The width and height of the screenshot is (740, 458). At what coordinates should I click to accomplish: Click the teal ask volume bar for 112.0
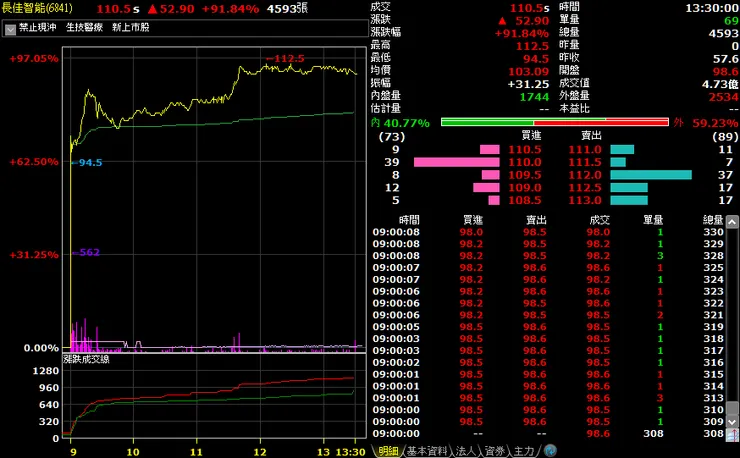point(651,175)
